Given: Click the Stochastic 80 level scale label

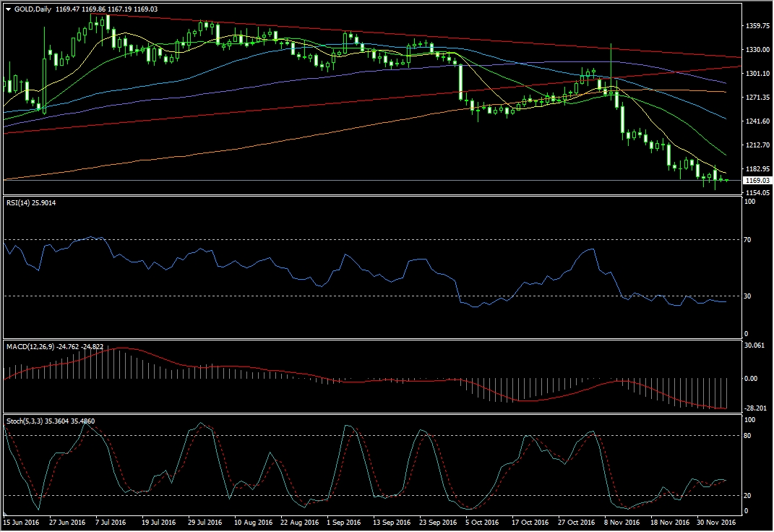Looking at the screenshot, I should click(x=749, y=435).
